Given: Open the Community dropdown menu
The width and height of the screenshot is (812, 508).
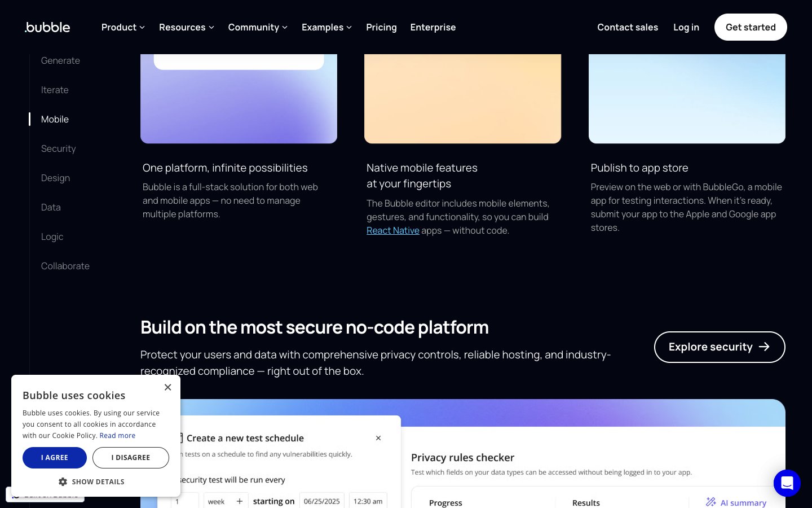Looking at the screenshot, I should [258, 27].
